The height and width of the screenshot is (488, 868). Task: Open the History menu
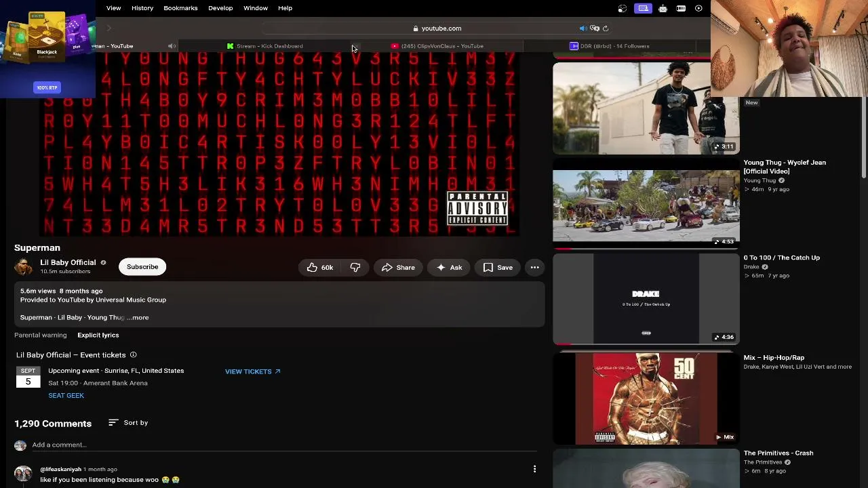coord(142,8)
